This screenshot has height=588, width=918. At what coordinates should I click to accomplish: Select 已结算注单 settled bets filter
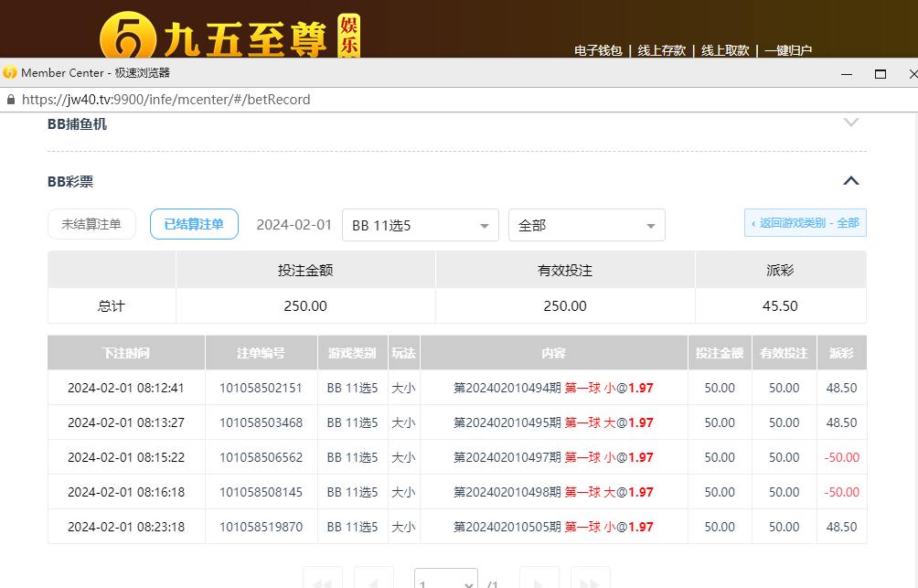[194, 224]
